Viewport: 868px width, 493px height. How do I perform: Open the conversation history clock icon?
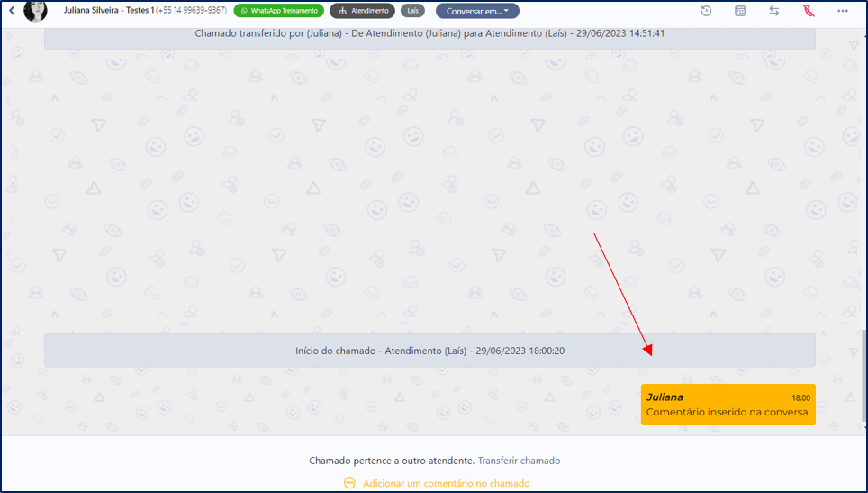coord(706,11)
